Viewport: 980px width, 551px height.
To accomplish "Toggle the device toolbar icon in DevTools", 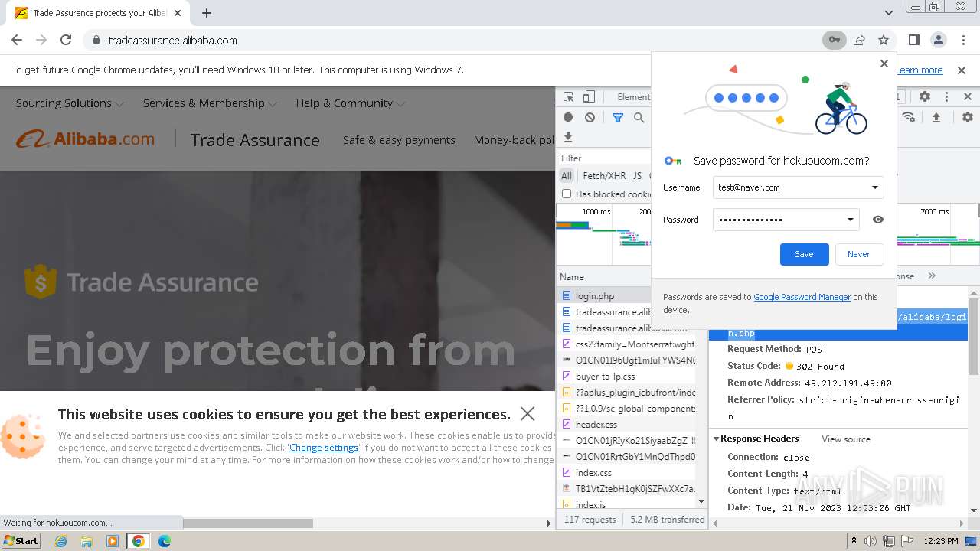I will click(589, 97).
